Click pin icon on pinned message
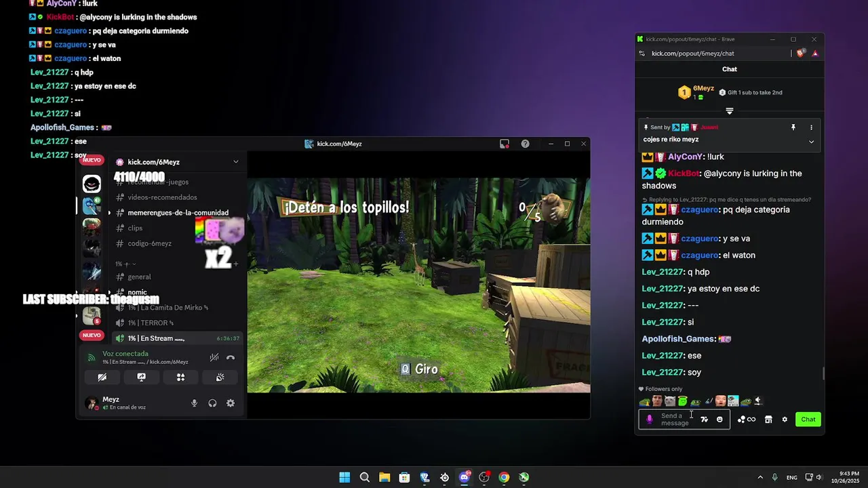868x488 pixels. pyautogui.click(x=793, y=127)
